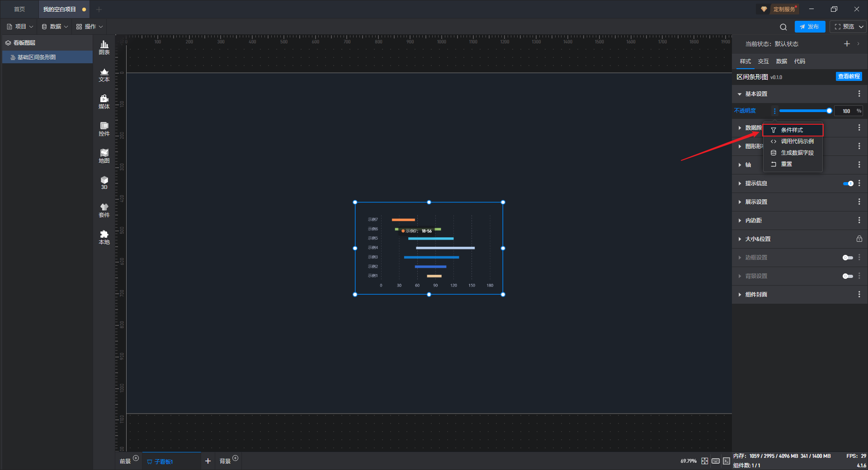The image size is (868, 470).
Task: Select the 3D components icon
Action: click(x=104, y=183)
